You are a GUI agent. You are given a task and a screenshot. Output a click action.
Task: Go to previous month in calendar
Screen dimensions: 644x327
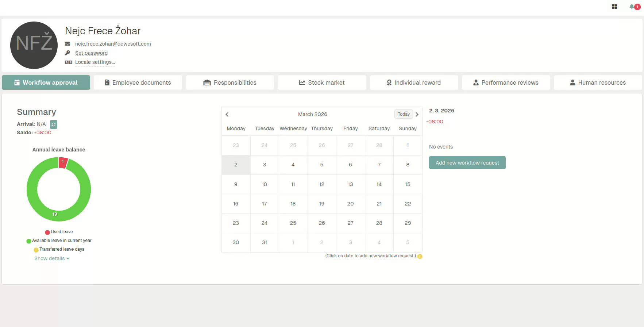coord(227,114)
